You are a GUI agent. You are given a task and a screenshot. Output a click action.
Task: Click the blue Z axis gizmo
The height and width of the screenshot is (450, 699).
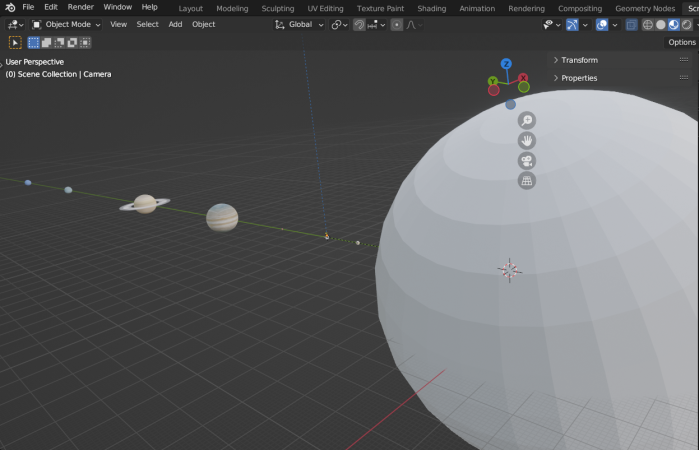[x=506, y=64]
